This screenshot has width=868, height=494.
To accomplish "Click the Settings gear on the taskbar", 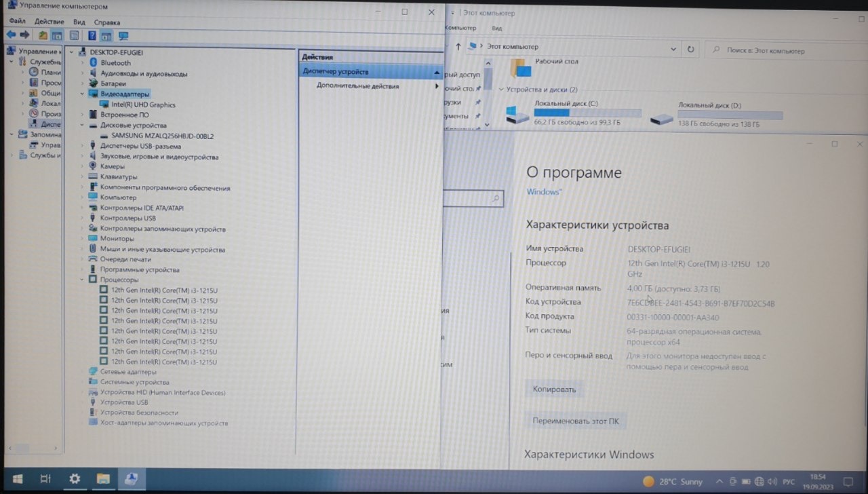I will [75, 479].
